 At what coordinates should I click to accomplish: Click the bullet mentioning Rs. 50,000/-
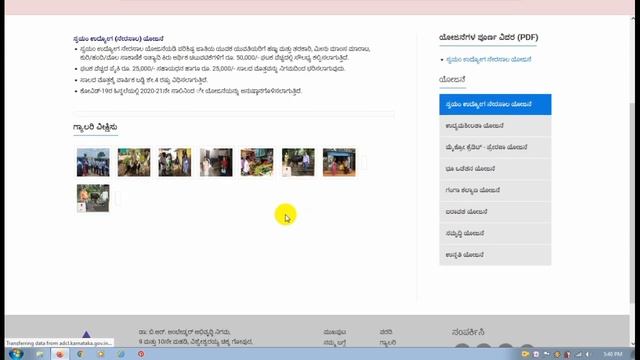(x=225, y=53)
